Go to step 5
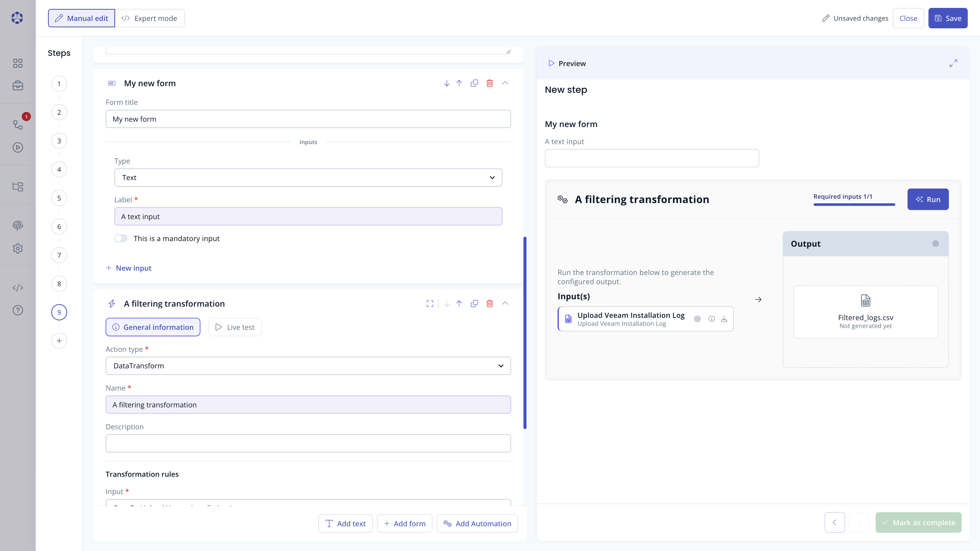 59,198
